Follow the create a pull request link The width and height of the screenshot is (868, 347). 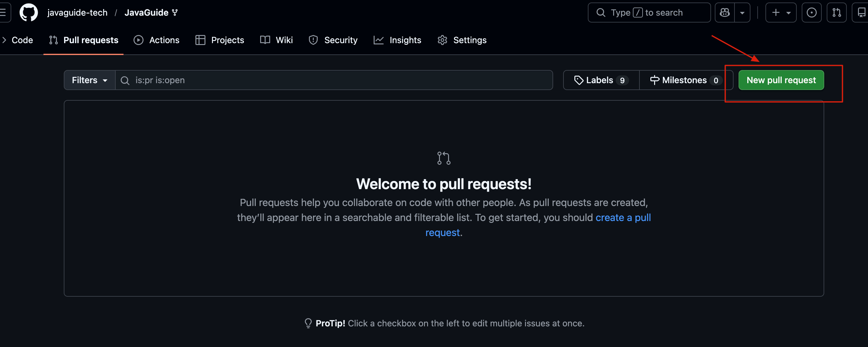tap(623, 218)
